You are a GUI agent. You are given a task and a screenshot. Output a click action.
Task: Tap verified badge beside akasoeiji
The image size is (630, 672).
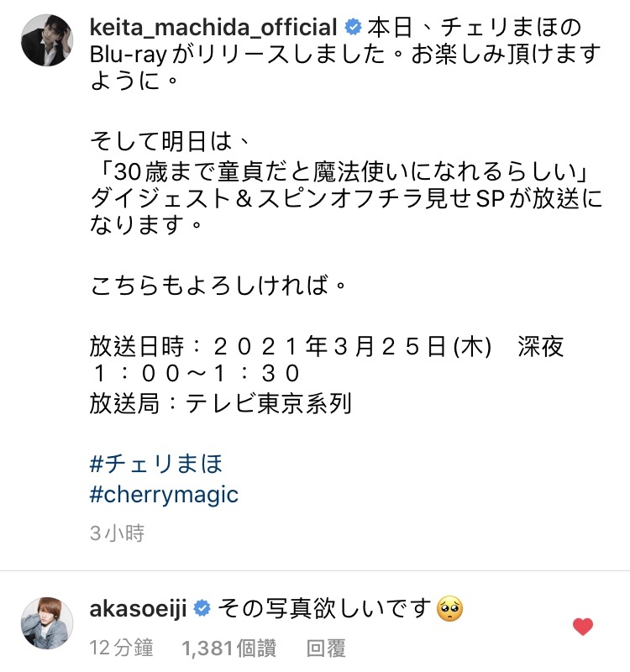coord(202,608)
